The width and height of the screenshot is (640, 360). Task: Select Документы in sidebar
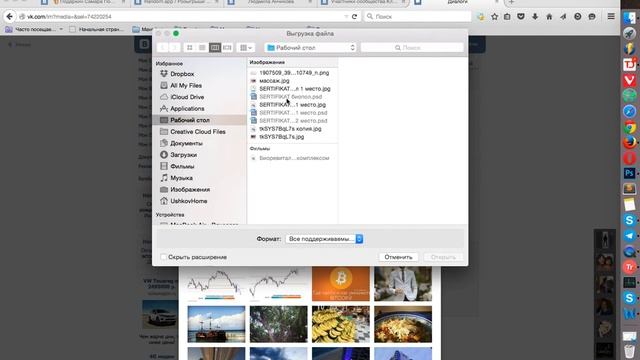coord(186,143)
